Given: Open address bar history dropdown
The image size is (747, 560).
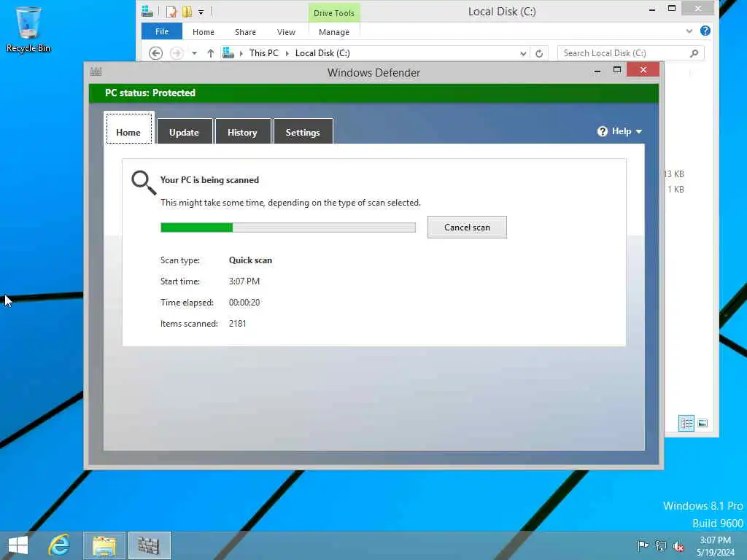Looking at the screenshot, I should (x=523, y=53).
